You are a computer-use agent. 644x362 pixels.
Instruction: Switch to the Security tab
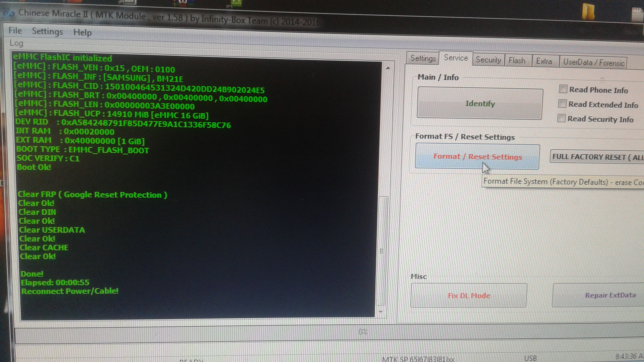point(488,60)
